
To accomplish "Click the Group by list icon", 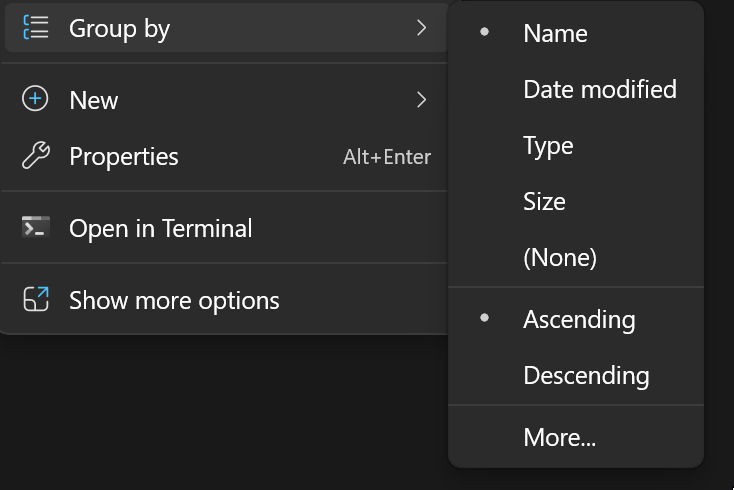I will pyautogui.click(x=36, y=29).
